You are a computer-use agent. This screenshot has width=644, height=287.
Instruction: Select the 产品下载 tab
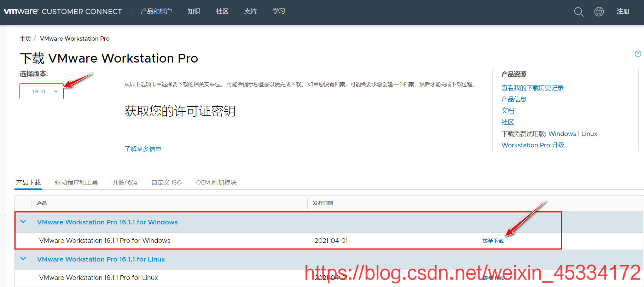pyautogui.click(x=28, y=182)
